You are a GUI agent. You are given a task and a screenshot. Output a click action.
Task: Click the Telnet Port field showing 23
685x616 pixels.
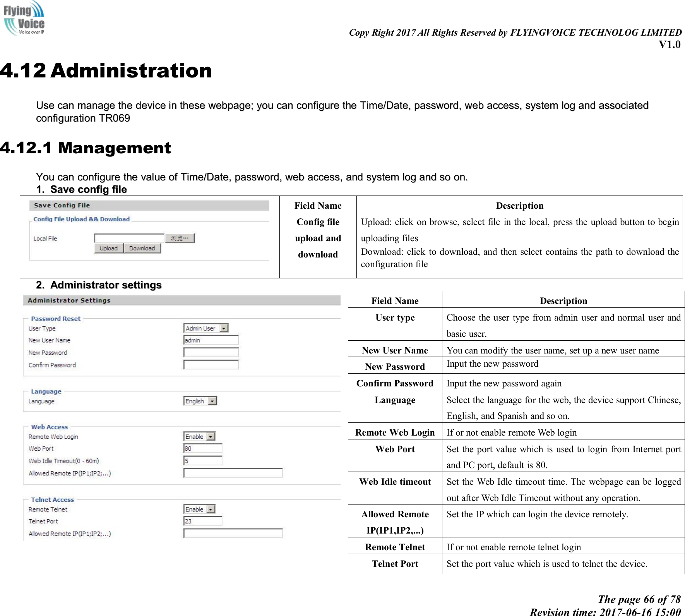point(202,522)
